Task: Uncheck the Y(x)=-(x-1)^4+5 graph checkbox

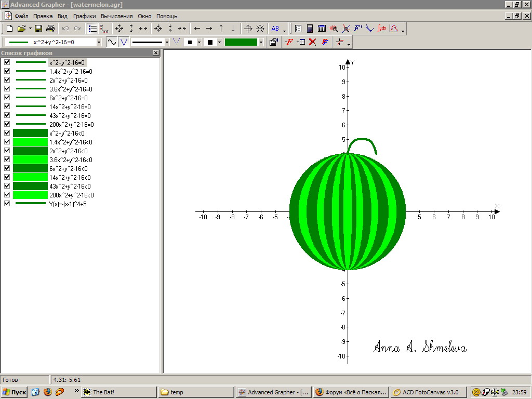Action: pos(7,204)
